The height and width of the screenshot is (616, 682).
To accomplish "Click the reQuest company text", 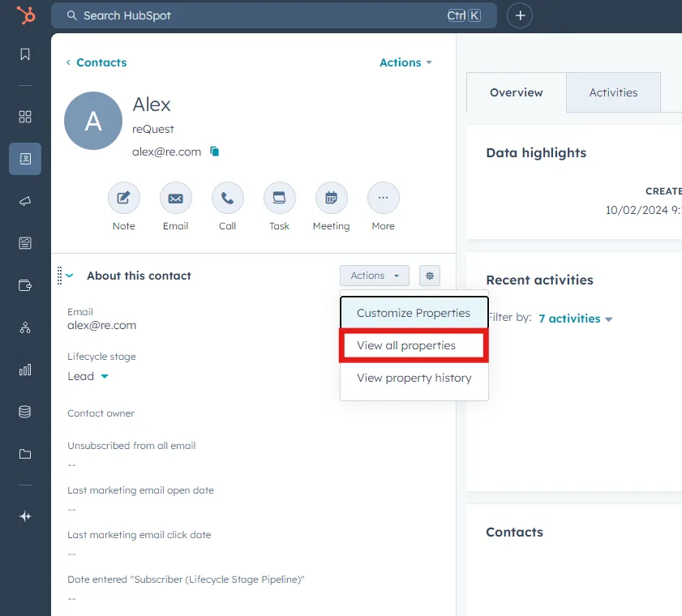I will [153, 129].
